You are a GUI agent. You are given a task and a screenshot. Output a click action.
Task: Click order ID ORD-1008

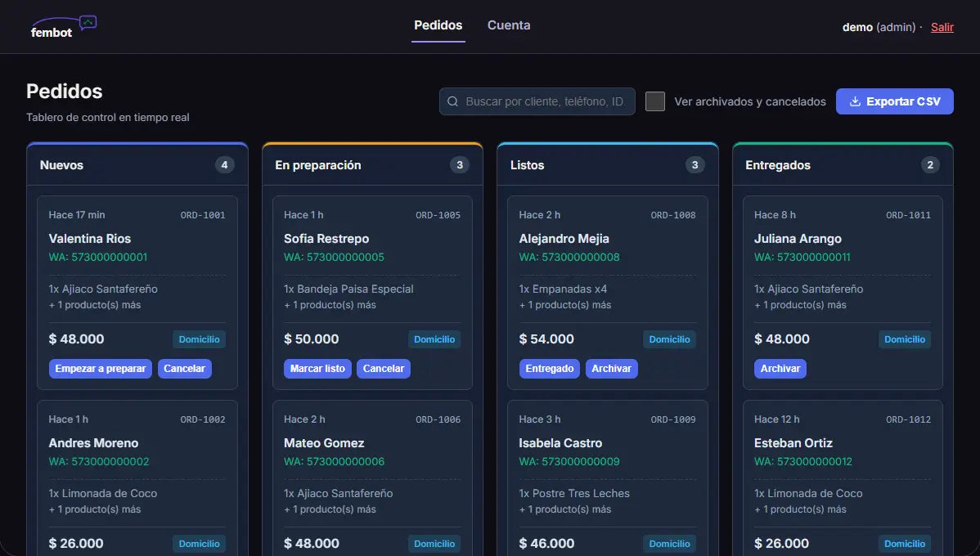(672, 215)
